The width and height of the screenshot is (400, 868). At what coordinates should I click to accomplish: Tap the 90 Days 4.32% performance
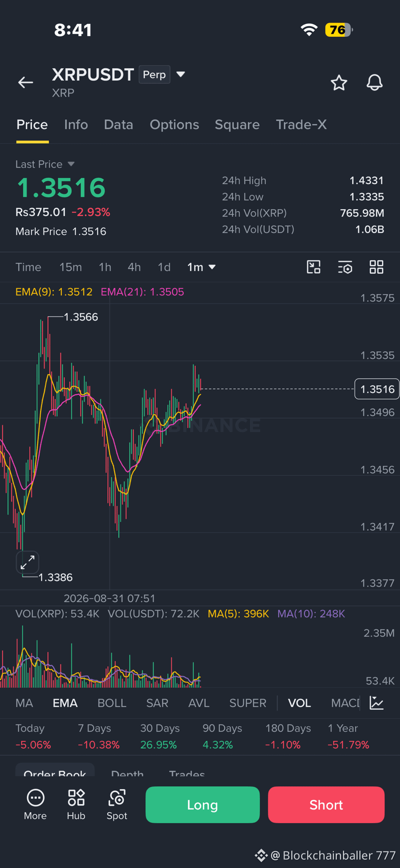222,737
